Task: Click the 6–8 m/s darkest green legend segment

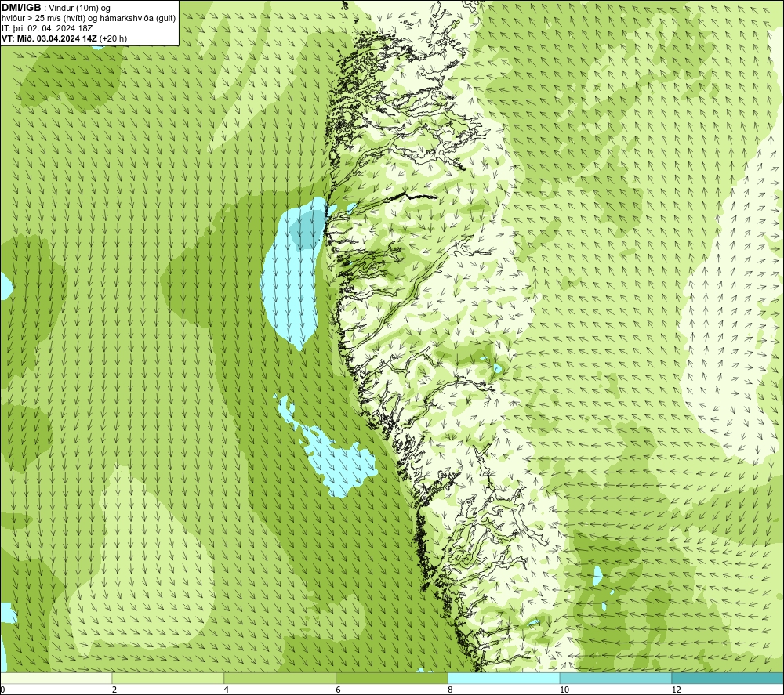Action: click(x=392, y=678)
